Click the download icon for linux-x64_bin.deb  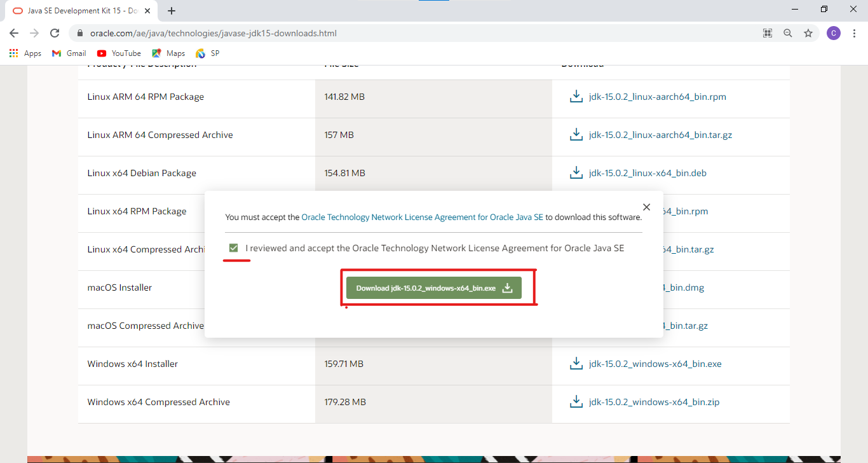click(x=576, y=172)
